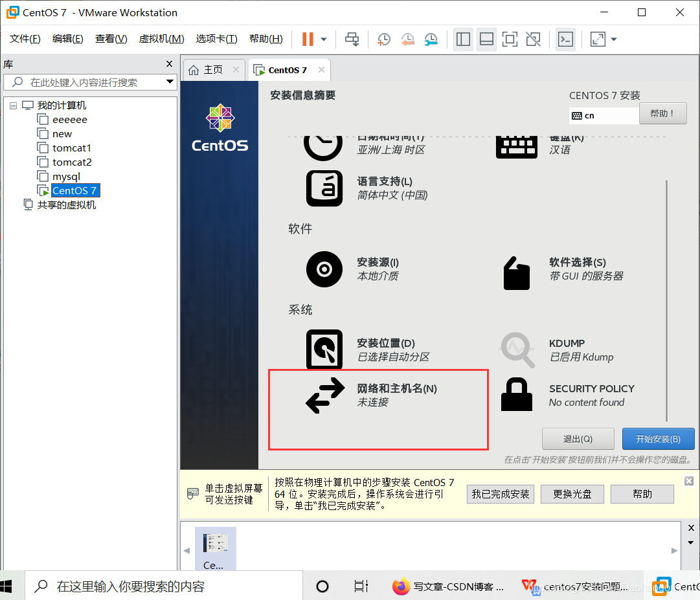Screen dimensions: 700x600
Task: Open library search dropdown arrow
Action: (170, 82)
